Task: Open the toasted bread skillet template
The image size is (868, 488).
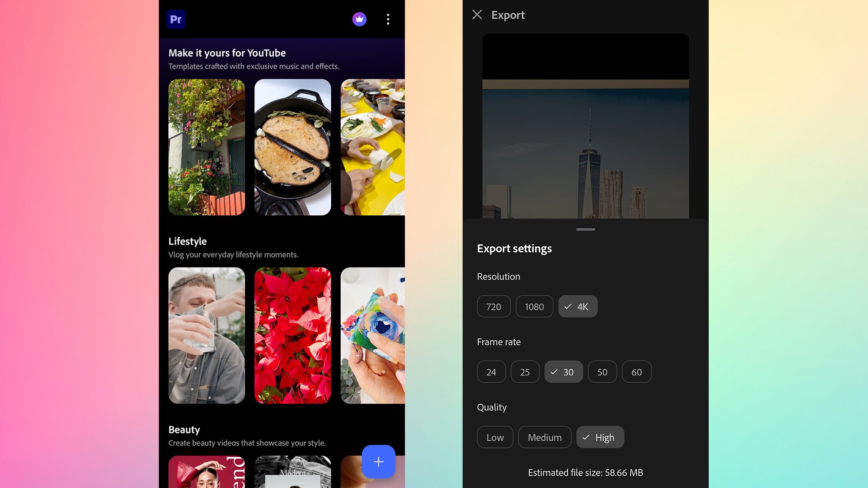Action: (x=293, y=147)
